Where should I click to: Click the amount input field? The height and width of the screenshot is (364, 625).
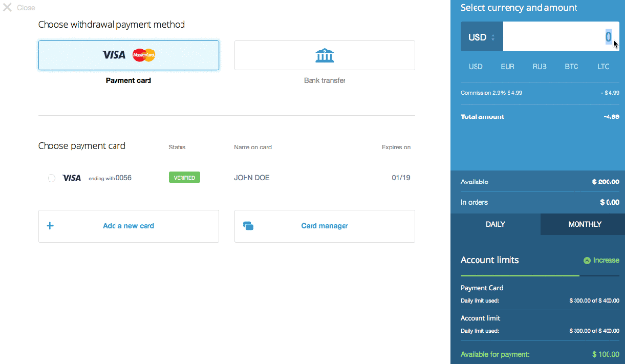(x=561, y=37)
